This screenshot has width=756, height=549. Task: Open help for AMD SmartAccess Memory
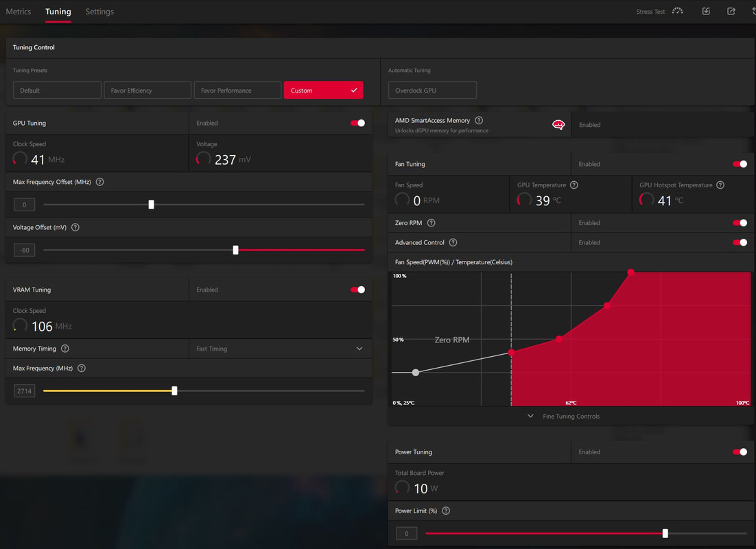[x=479, y=120]
